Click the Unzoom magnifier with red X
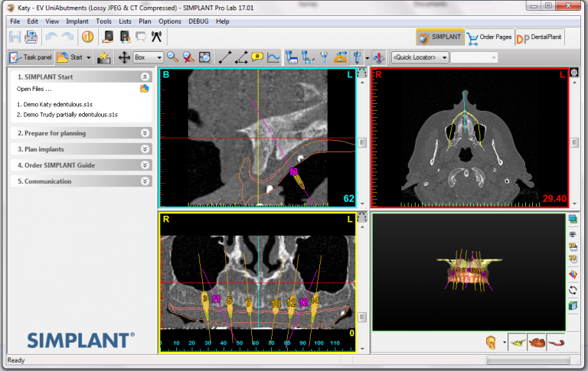The height and width of the screenshot is (371, 588). [x=188, y=57]
